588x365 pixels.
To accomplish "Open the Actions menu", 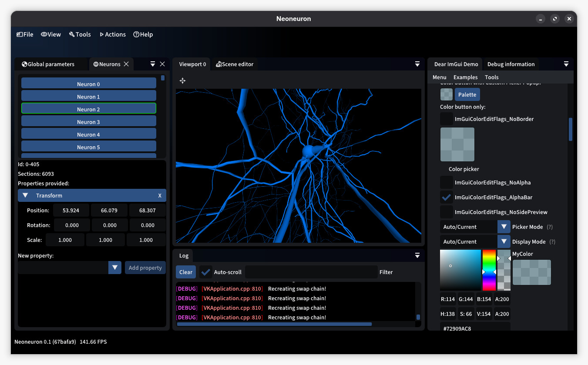I will (x=112, y=34).
